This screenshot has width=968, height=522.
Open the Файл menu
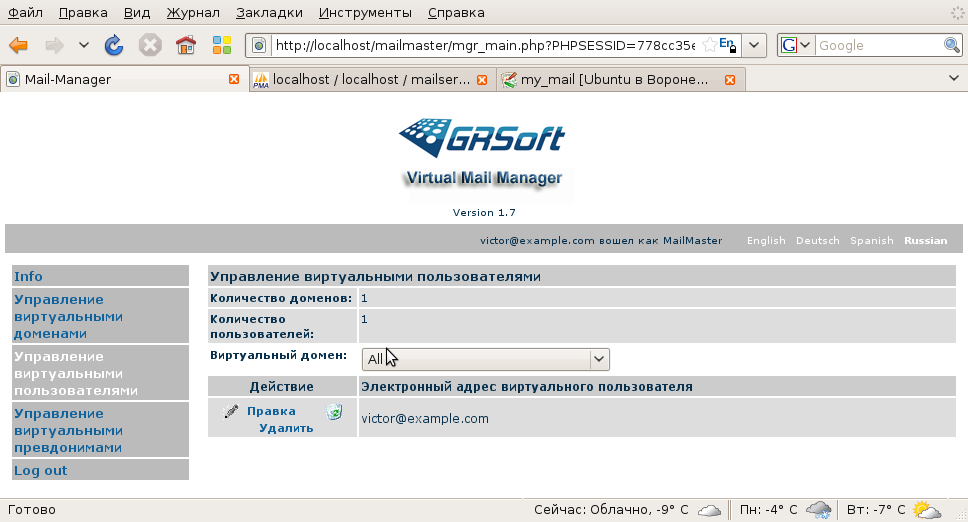point(25,12)
